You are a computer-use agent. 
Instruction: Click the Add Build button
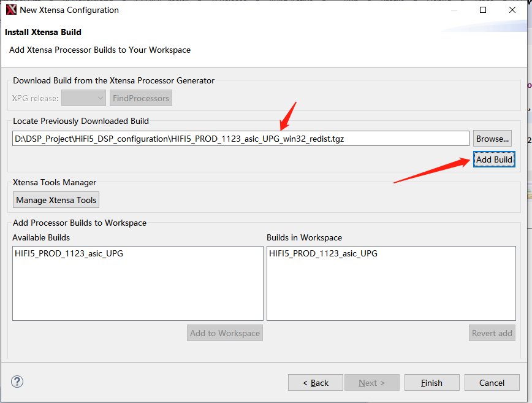point(495,159)
